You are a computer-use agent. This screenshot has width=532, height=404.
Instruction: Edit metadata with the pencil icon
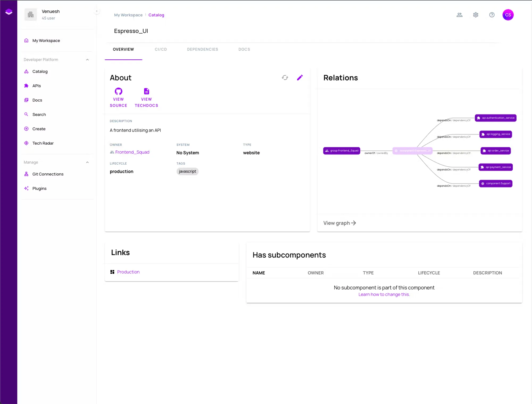point(300,77)
